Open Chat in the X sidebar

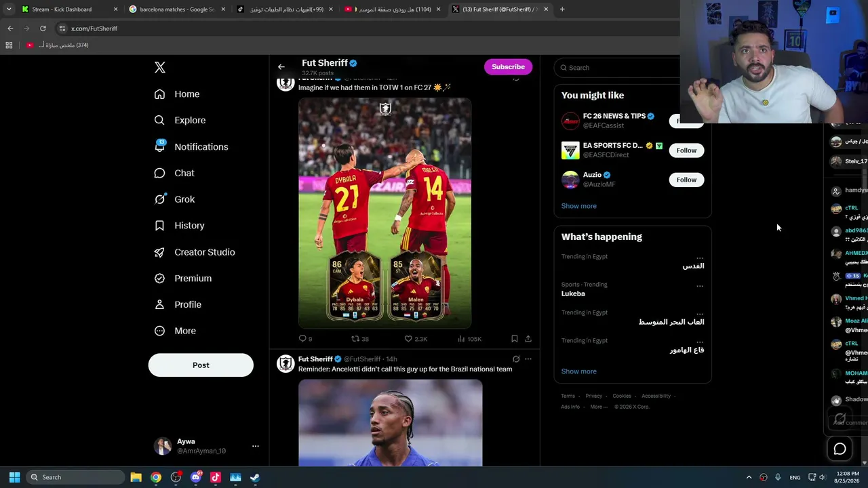click(174, 174)
